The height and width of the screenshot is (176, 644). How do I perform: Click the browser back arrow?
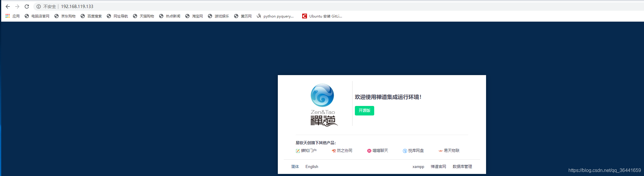(8, 7)
